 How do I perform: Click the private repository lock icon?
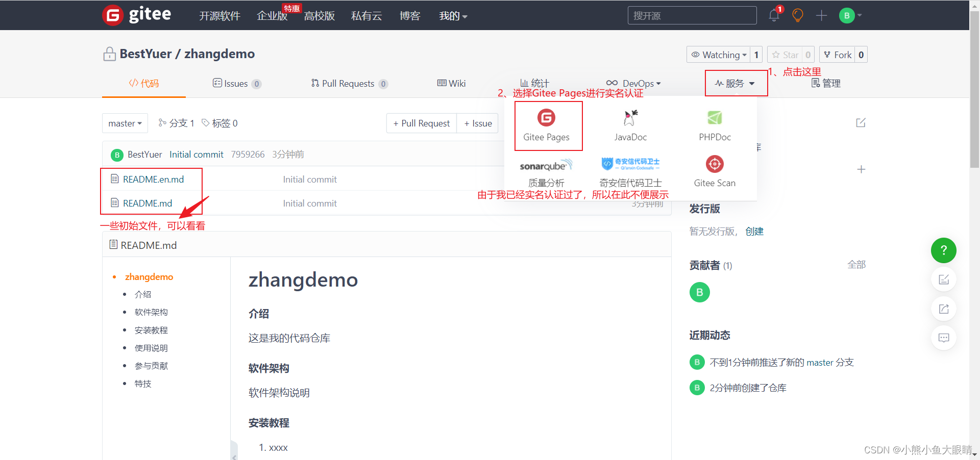[x=109, y=54]
